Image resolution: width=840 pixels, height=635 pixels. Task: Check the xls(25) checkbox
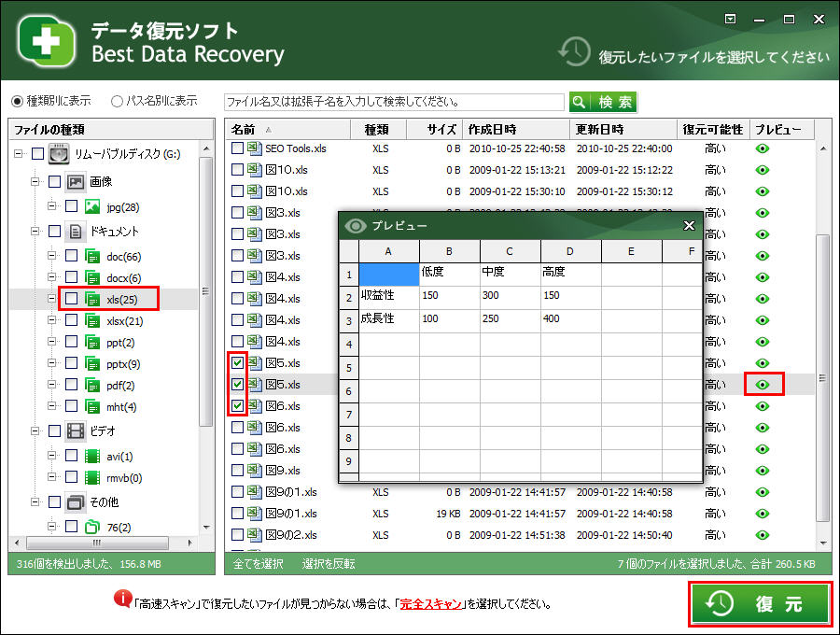(71, 299)
